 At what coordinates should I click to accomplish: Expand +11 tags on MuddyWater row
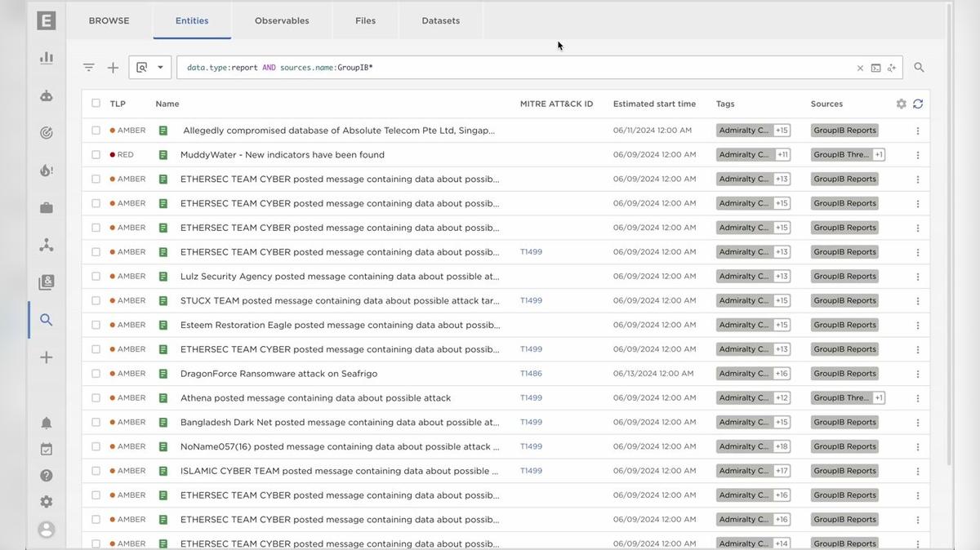pos(782,155)
